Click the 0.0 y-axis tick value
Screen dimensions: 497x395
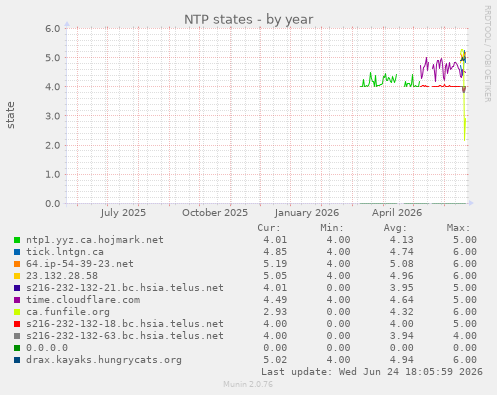click(x=53, y=203)
